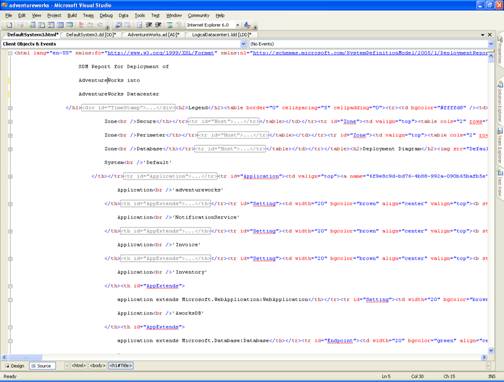Click the Application 'Invoice' line
504x382 pixels.
[159, 245]
